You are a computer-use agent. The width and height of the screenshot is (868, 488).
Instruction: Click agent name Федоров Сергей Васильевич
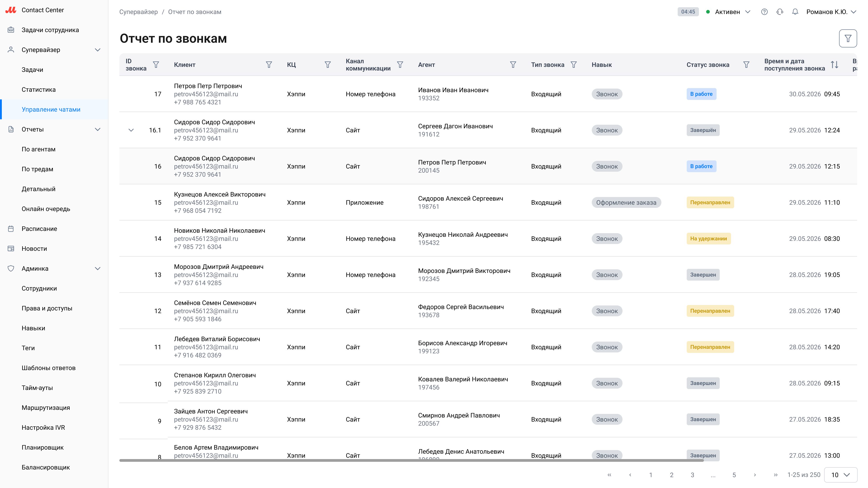461,307
